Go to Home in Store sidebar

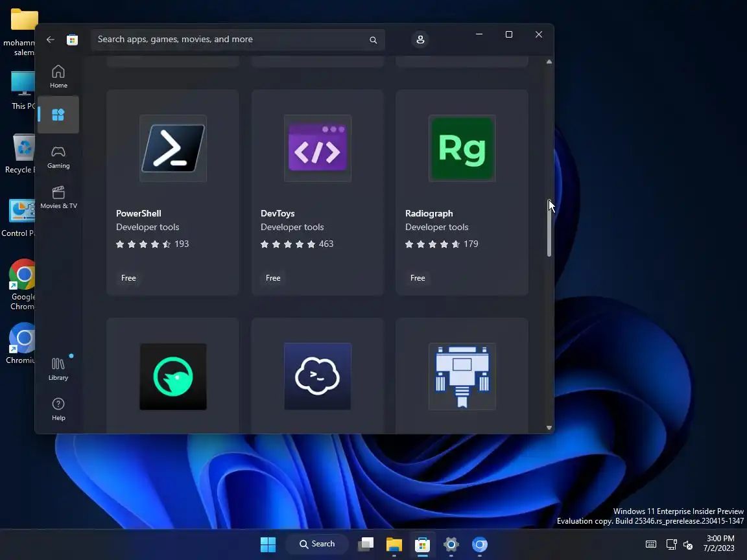tap(58, 76)
